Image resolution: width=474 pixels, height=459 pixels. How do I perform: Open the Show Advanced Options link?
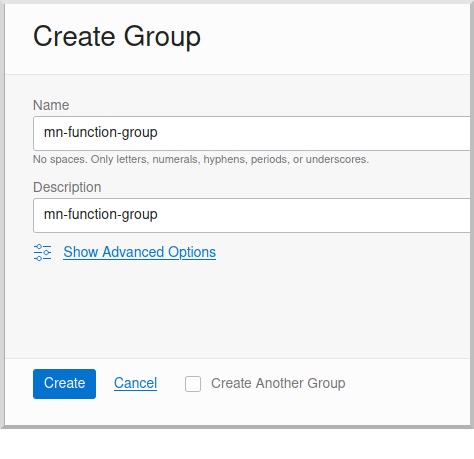coord(139,252)
